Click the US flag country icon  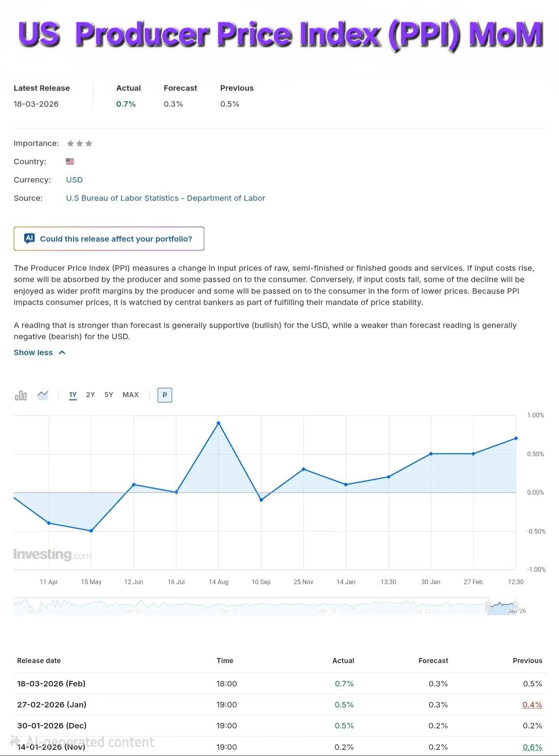(70, 161)
